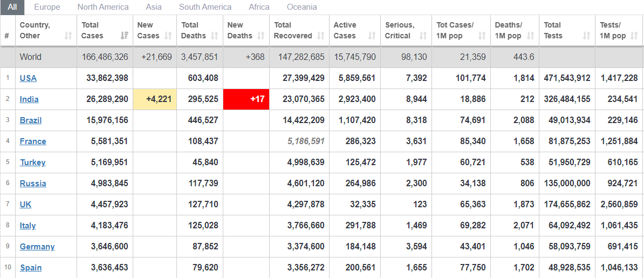Show the Oceania tab

pos(302,7)
